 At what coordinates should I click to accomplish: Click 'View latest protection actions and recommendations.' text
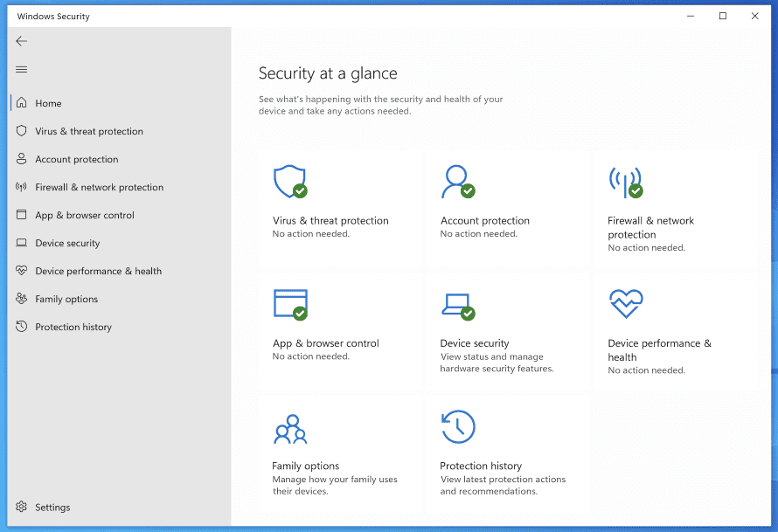click(503, 485)
